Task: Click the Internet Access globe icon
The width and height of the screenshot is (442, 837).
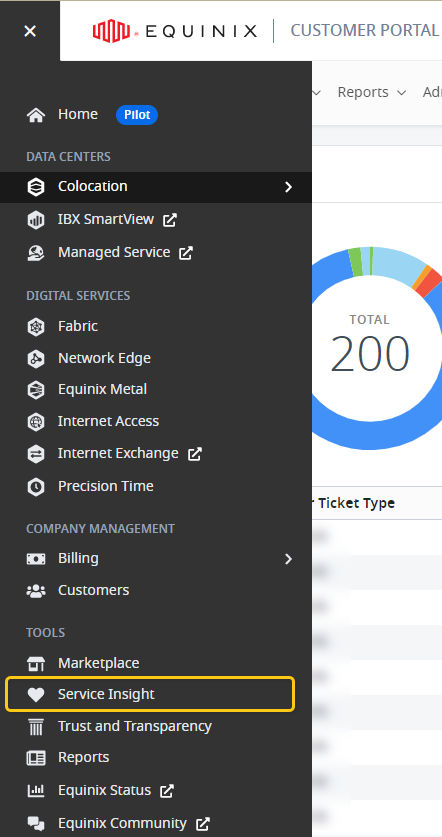Action: (x=36, y=422)
